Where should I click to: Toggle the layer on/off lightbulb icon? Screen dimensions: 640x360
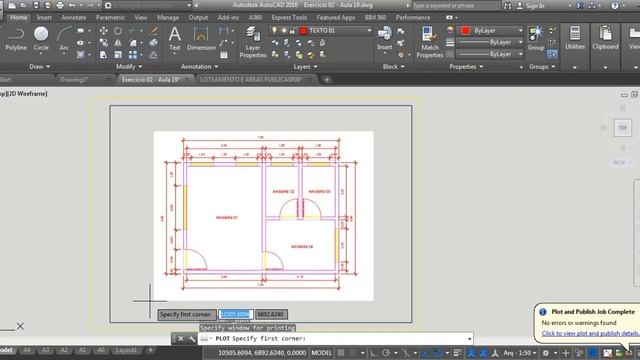[x=274, y=31]
